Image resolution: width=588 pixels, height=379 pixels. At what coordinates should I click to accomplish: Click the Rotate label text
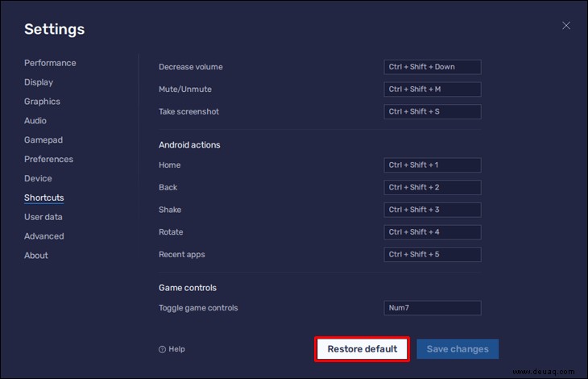[x=171, y=232]
